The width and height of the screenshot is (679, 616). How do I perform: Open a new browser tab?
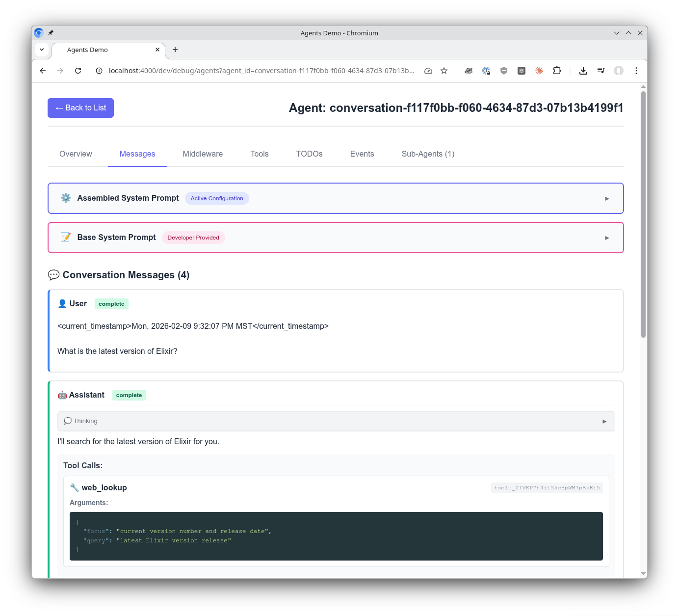coord(175,50)
